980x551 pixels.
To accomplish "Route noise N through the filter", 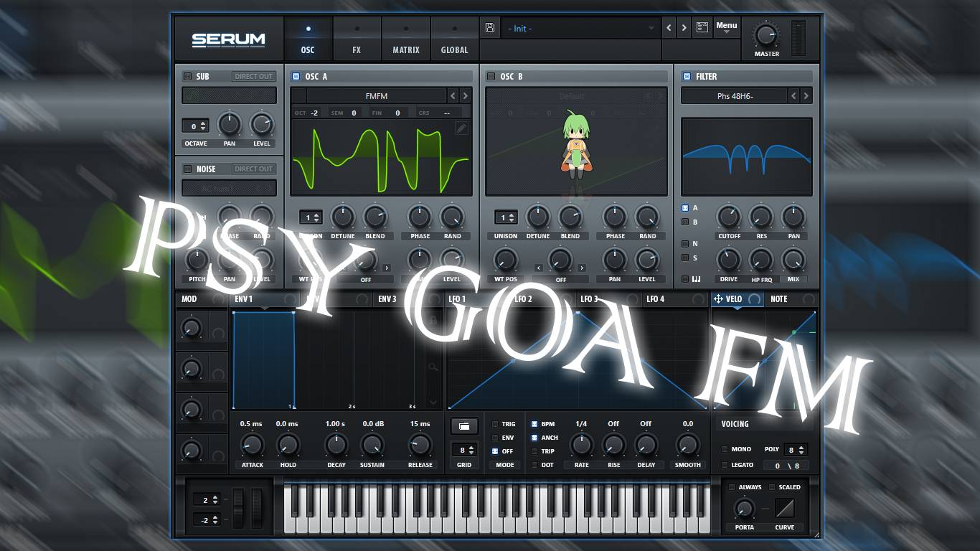I will tap(685, 244).
